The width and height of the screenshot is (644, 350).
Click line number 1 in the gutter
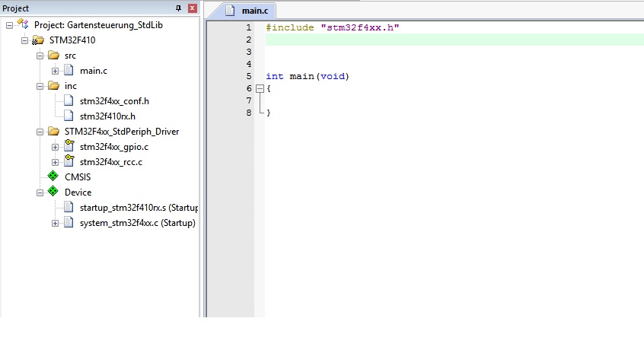click(248, 27)
